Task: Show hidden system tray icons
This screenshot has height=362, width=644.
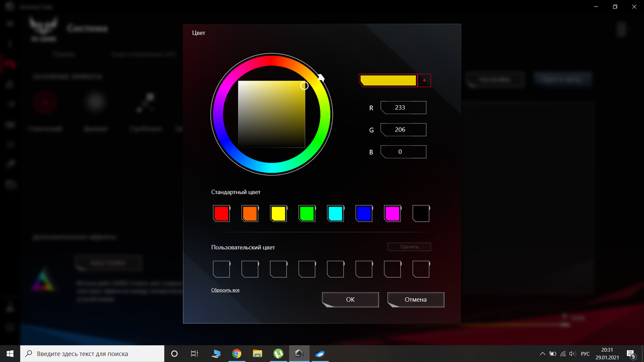Action: click(541, 354)
